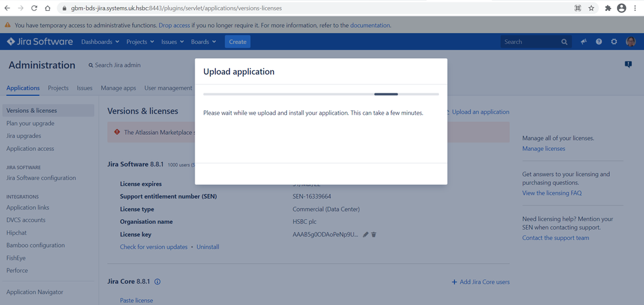
Task: Open Bamboo configuration in the sidebar
Action: click(x=35, y=246)
